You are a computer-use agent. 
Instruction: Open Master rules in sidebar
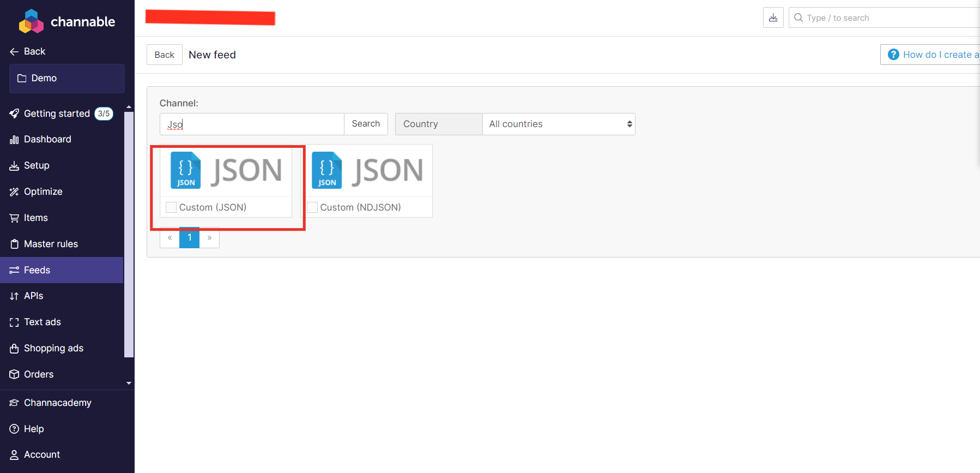tap(51, 244)
